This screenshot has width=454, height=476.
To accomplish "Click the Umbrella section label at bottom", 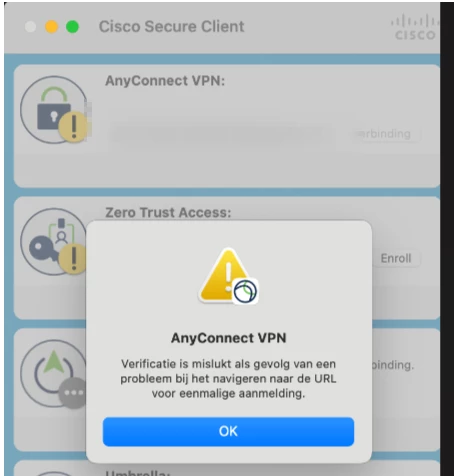I will click(x=138, y=473).
